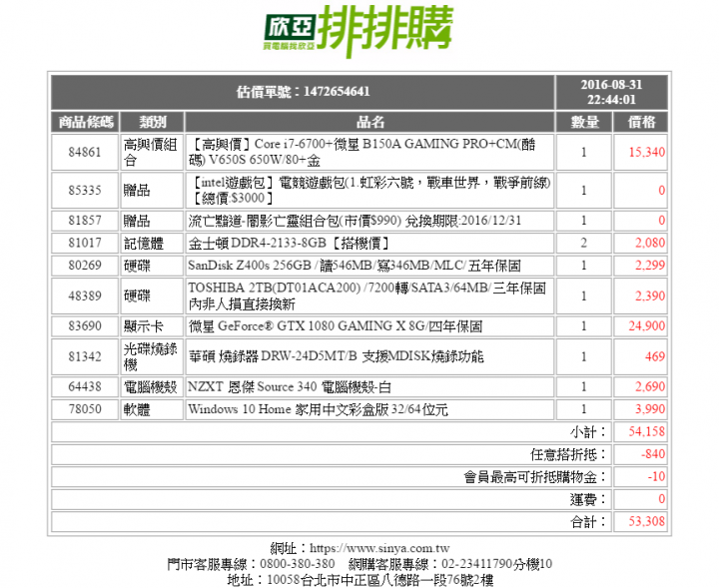Select the quote number 1472654641 text
Viewport: 719px width, 588px height.
[337, 92]
